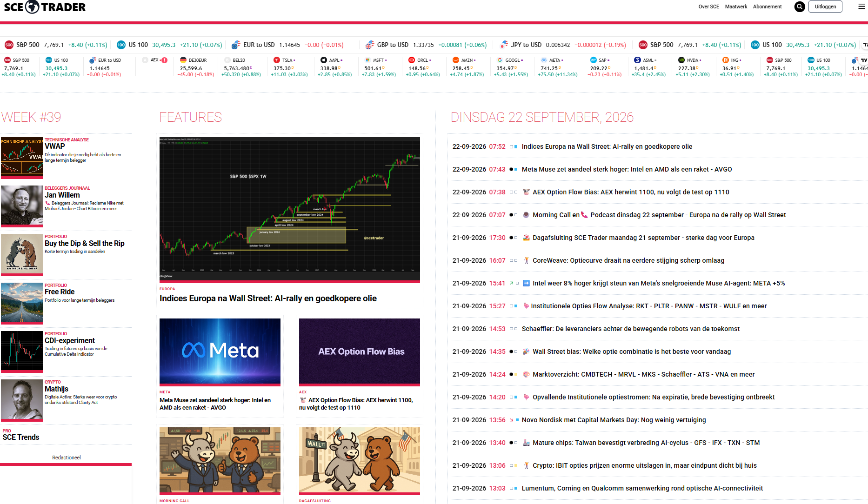Click the Apple logo beside AAPL

pos(324,60)
